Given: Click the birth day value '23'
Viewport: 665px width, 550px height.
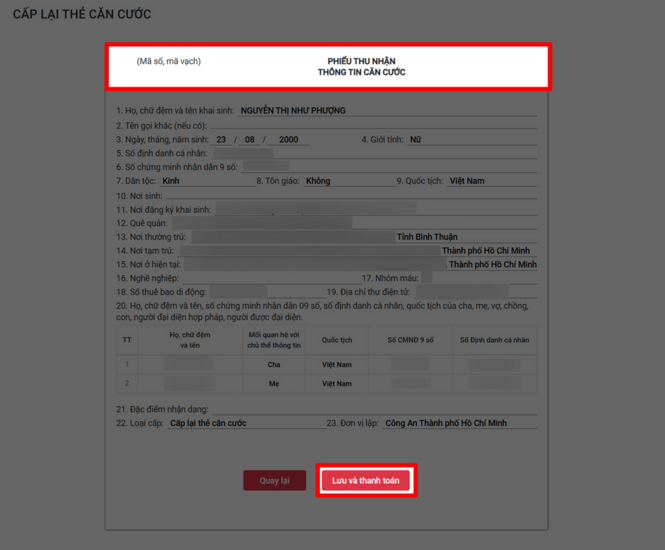Looking at the screenshot, I should point(221,140).
